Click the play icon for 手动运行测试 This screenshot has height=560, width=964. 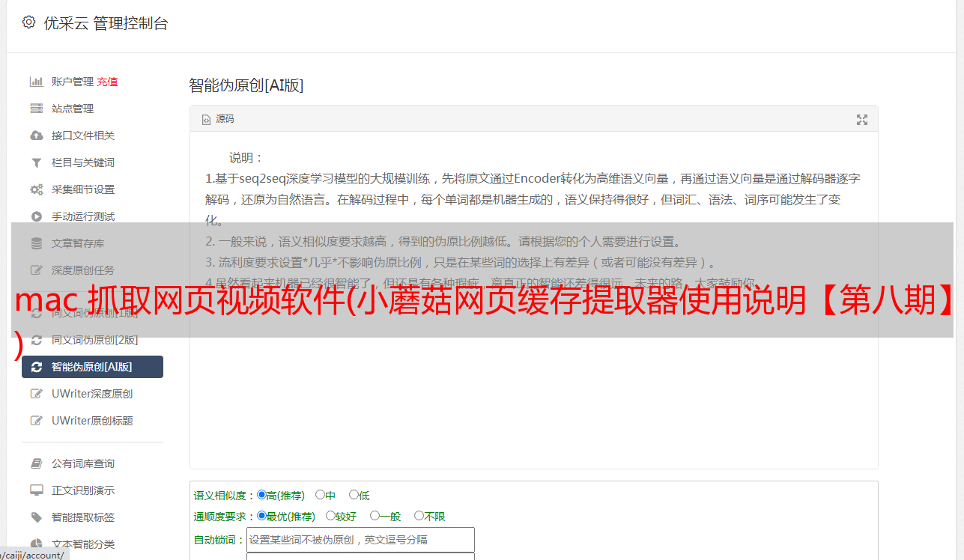point(36,216)
